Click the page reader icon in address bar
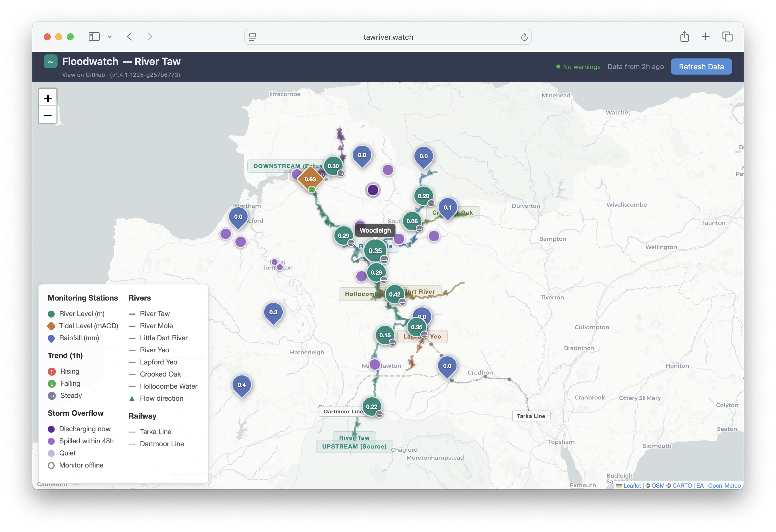The height and width of the screenshot is (532, 776). [252, 37]
